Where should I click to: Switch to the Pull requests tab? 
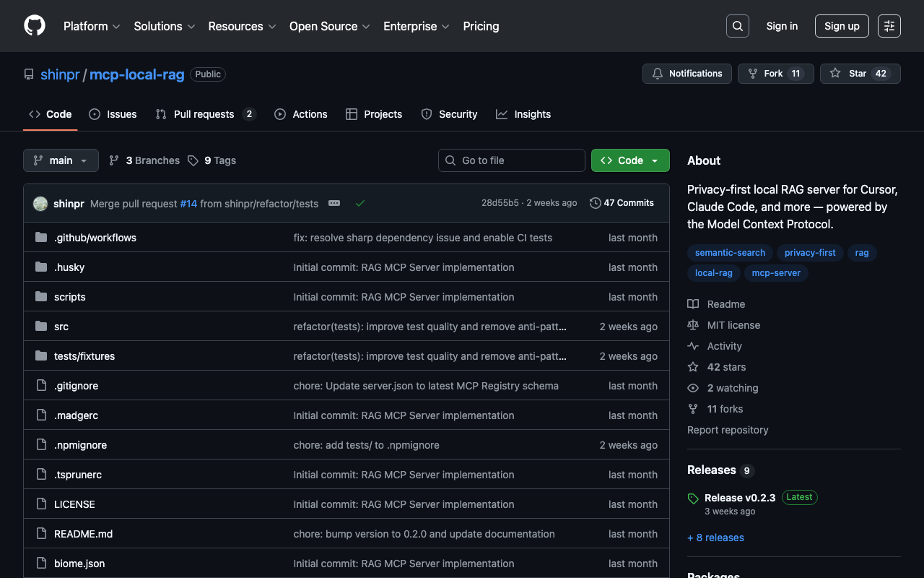click(204, 114)
